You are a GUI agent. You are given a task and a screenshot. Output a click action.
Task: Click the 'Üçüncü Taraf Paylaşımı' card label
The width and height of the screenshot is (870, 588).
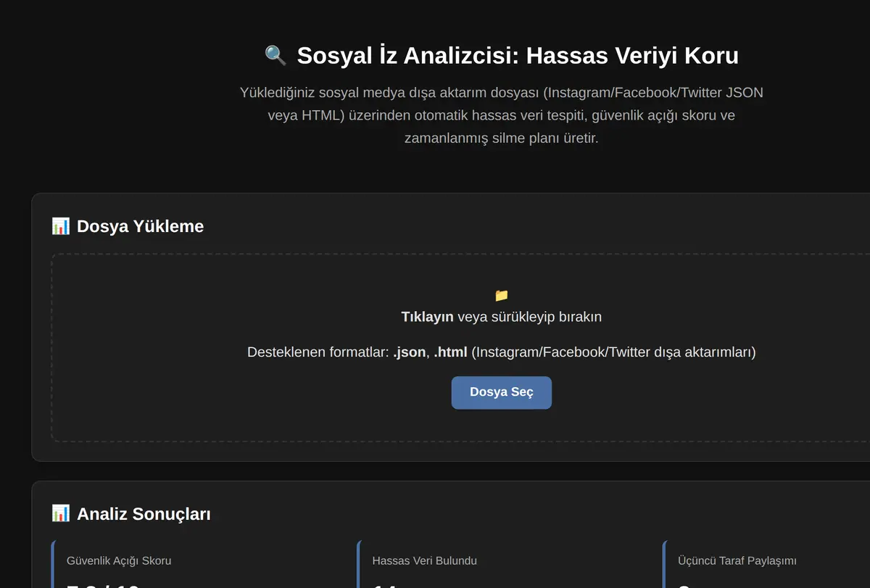click(737, 560)
